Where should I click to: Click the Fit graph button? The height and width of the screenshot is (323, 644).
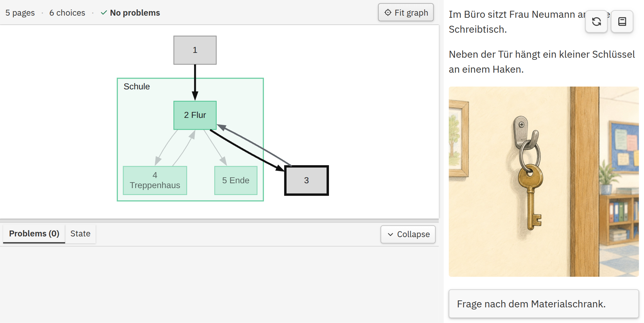tap(406, 13)
